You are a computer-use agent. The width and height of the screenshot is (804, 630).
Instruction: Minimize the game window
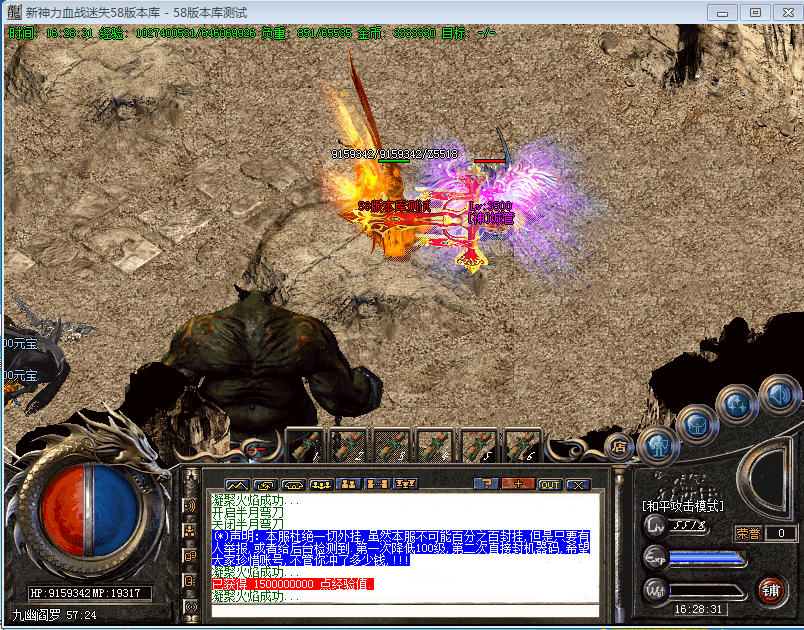(722, 13)
